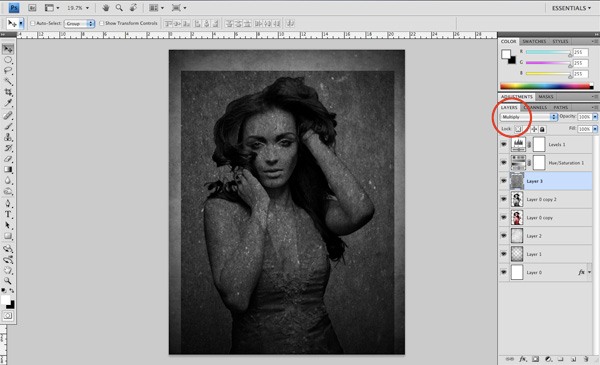Screen dimensions: 600x365
Task: Select the Zoom tool in the toolbox
Action: (8, 281)
